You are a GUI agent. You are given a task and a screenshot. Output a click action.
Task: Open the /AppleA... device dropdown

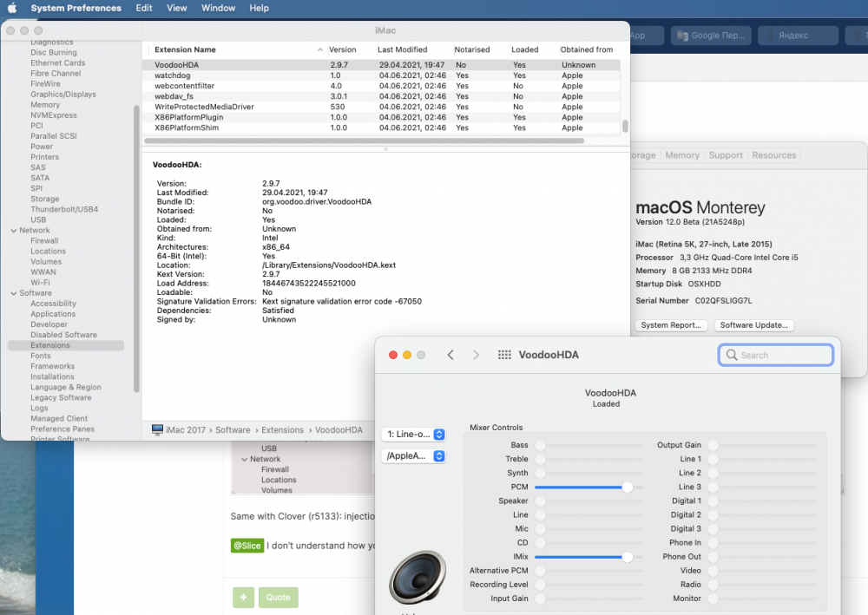[413, 455]
